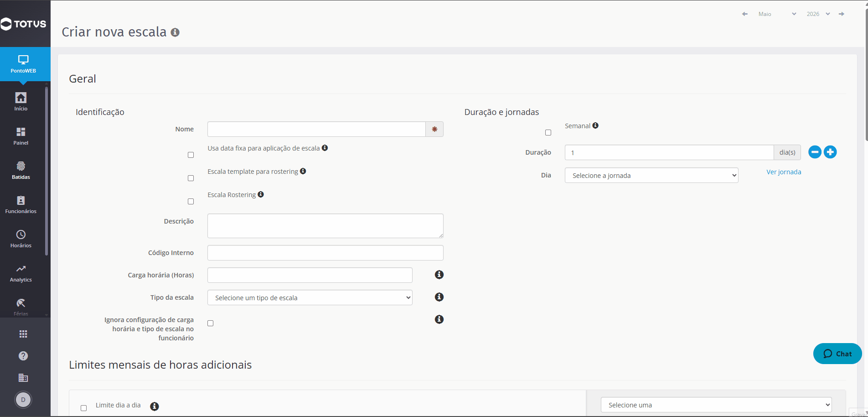Open the PontoWEB module icon
The width and height of the screenshot is (868, 417).
point(23,64)
